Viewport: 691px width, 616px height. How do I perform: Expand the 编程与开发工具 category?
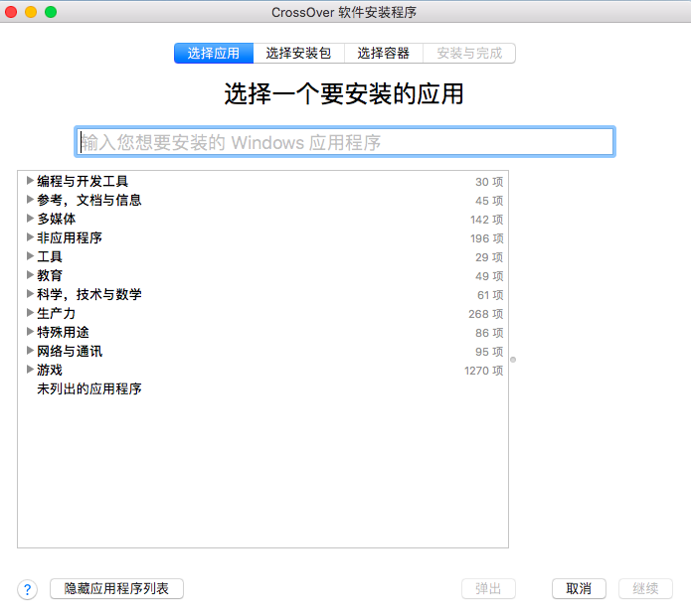pos(30,181)
